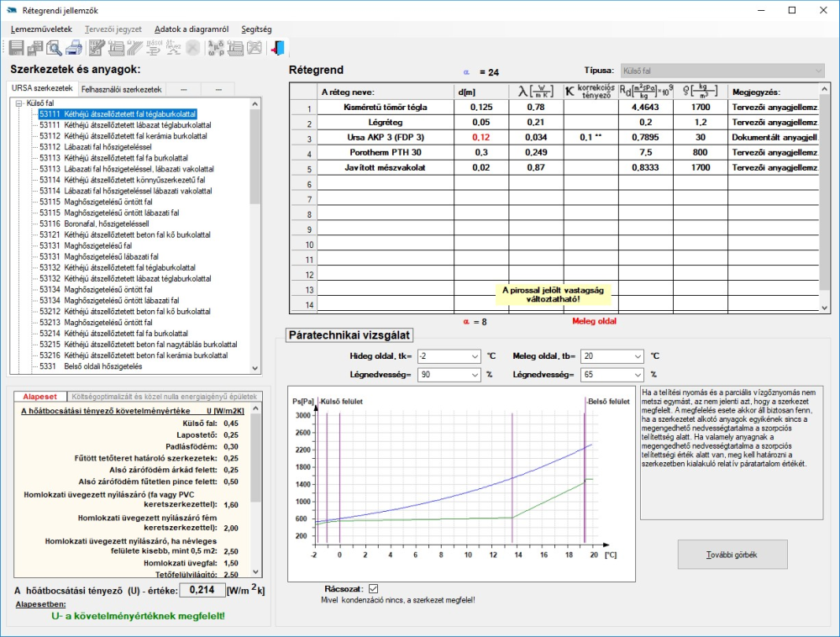This screenshot has width=840, height=637.
Task: Open the Hideg oldal tk temperature dropdown
Action: pos(476,355)
